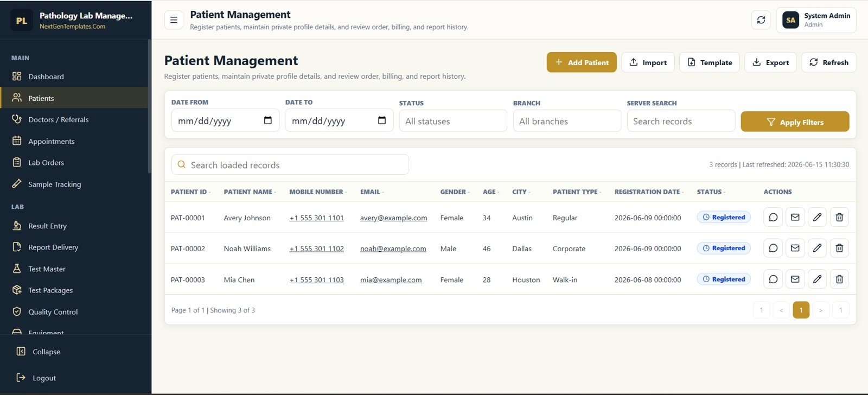Sort by Status column header
The height and width of the screenshot is (395, 868).
click(x=711, y=192)
